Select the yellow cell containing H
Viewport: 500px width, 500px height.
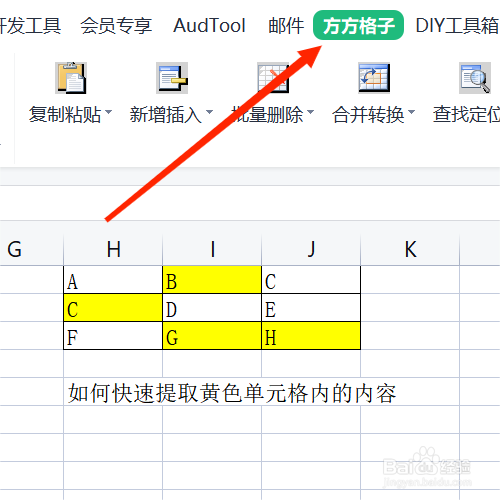(x=311, y=336)
